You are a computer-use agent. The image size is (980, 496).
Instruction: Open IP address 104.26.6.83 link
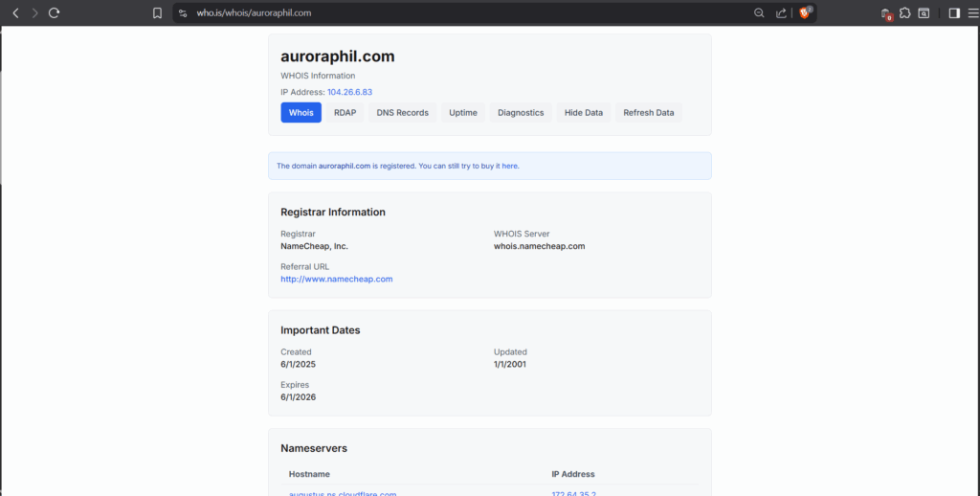click(x=349, y=92)
